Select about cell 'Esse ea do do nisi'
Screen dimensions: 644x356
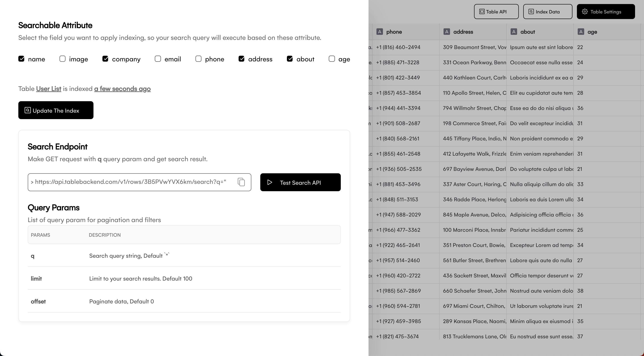click(540, 108)
